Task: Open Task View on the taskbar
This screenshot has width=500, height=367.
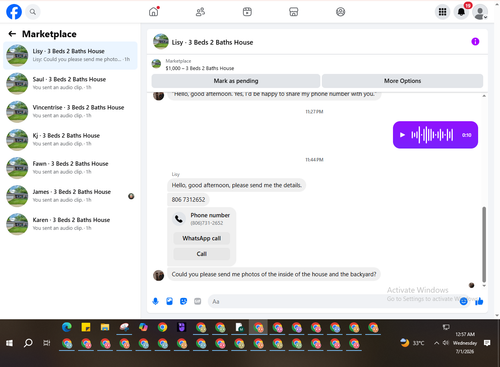Action: [x=47, y=343]
